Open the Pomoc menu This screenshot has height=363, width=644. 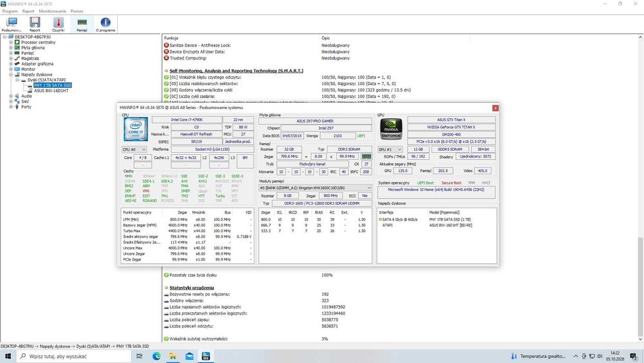(x=77, y=11)
